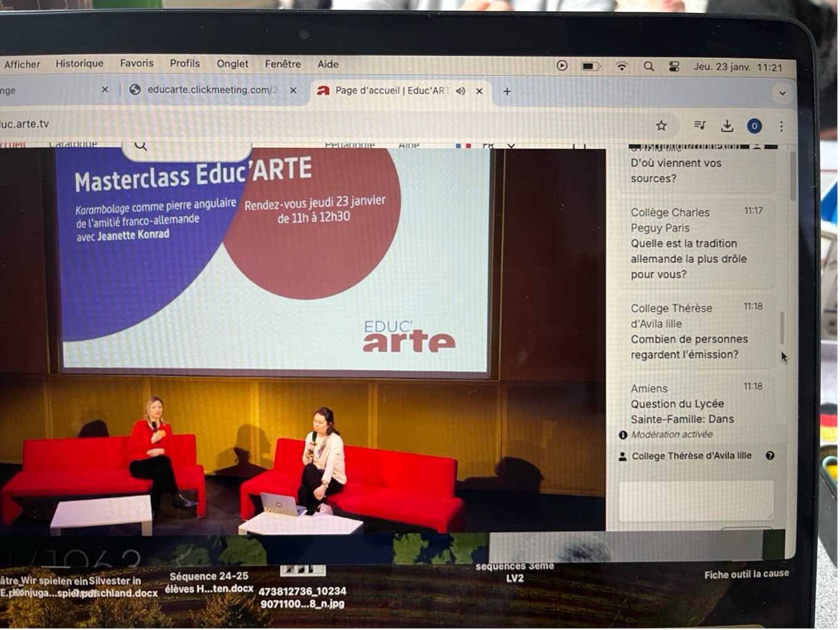This screenshot has height=630, width=840.
Task: Click the user icon beside College Thérèse d'Avila
Action: (623, 456)
